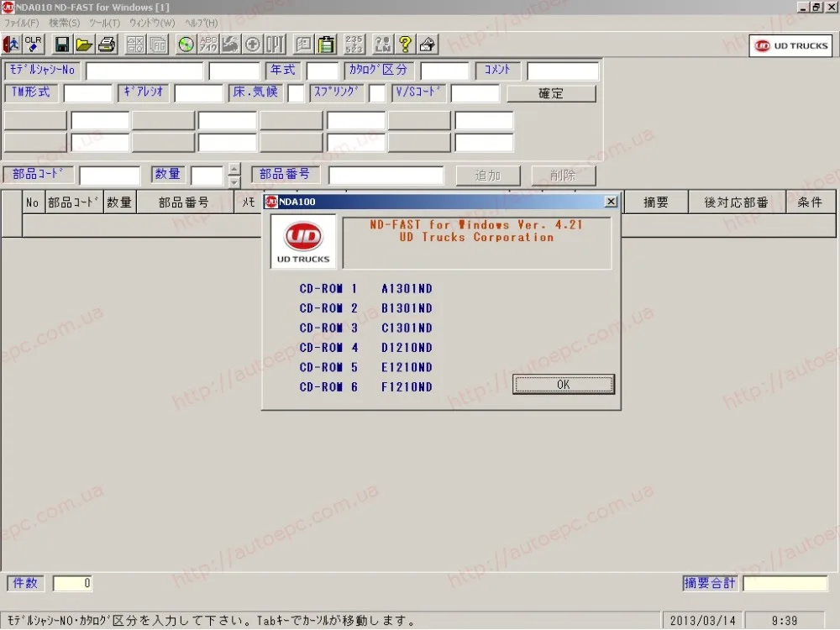Click the 削除 delete button
Viewport: 840px width, 630px height.
(563, 176)
